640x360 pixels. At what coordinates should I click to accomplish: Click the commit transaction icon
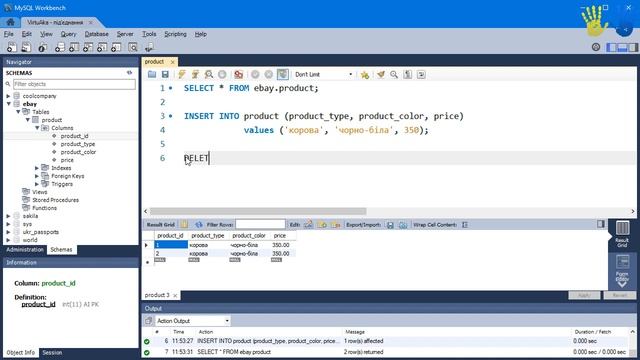[x=255, y=74]
